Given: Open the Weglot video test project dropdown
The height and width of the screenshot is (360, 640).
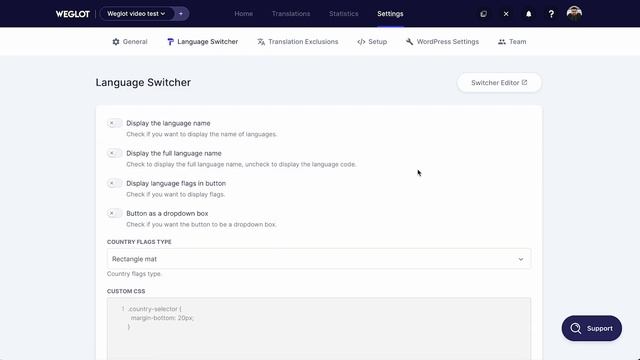Looking at the screenshot, I should click(x=136, y=13).
